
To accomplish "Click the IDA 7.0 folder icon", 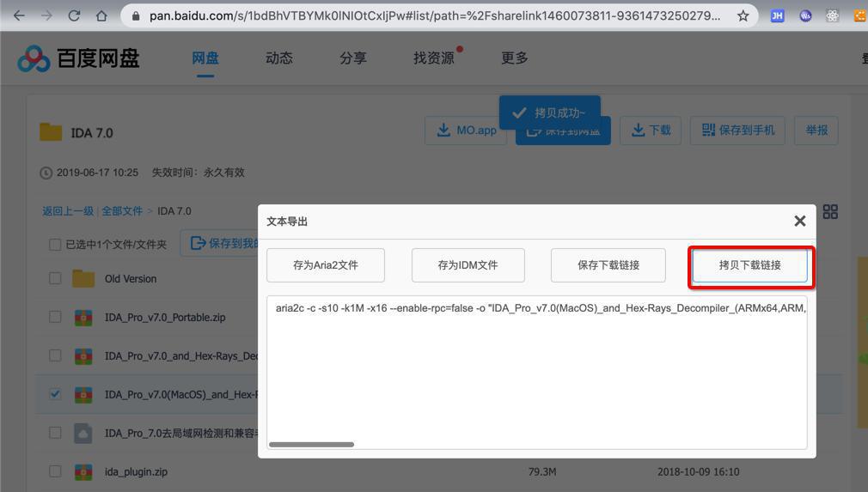I will (x=51, y=132).
